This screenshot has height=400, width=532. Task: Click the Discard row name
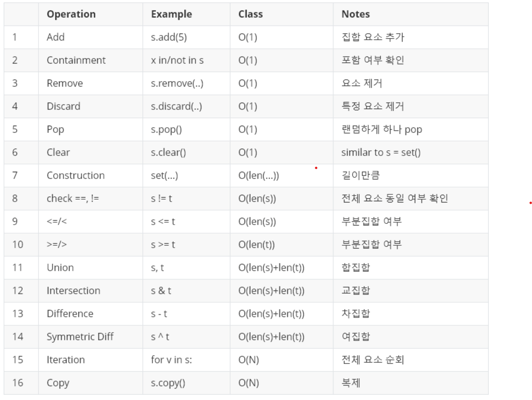coord(63,106)
